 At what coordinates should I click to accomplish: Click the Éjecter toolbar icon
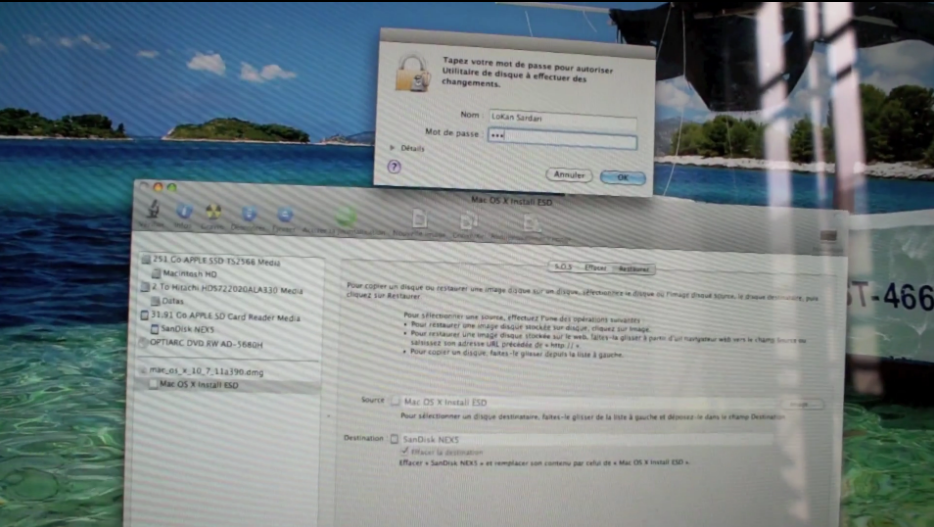click(285, 214)
